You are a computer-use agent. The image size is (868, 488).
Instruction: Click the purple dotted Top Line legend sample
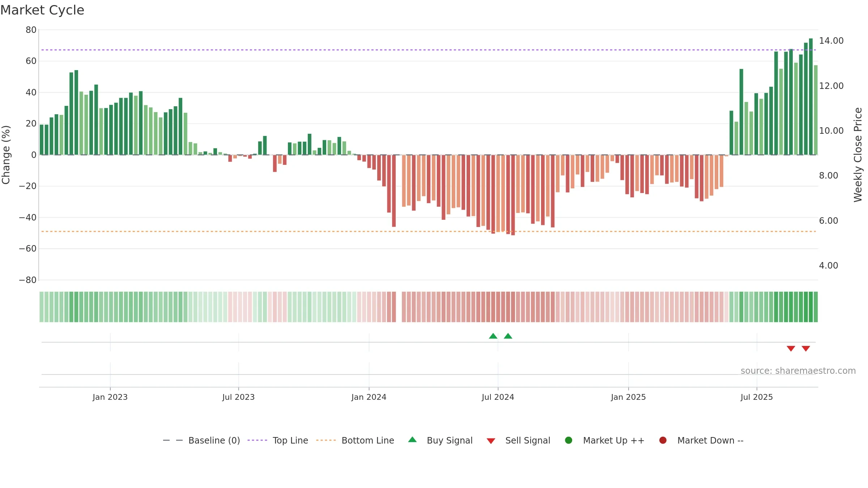tap(257, 440)
